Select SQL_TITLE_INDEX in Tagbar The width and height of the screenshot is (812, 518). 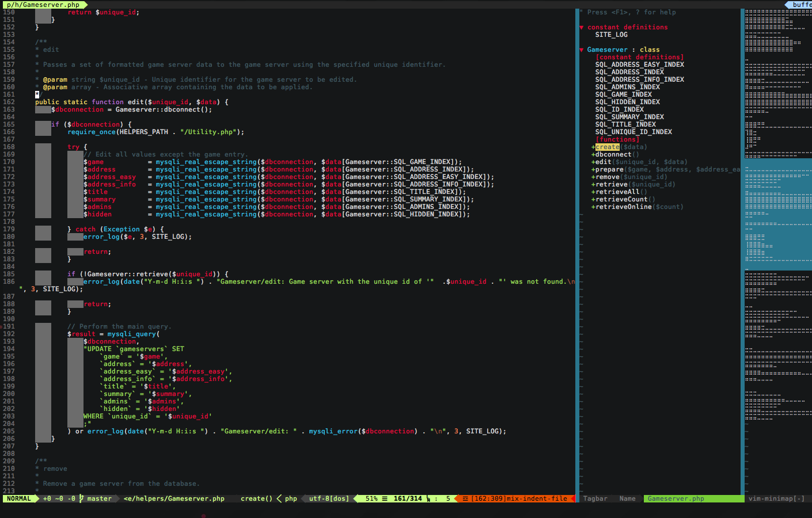[625, 124]
